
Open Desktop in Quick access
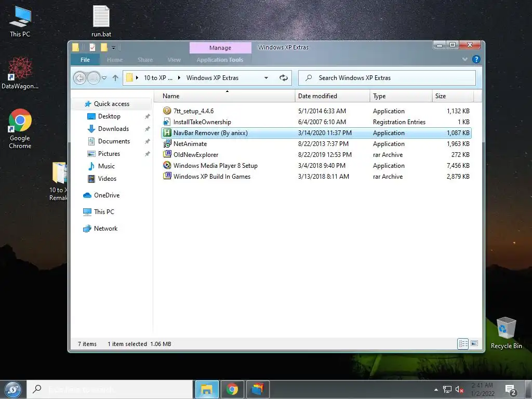click(x=109, y=116)
